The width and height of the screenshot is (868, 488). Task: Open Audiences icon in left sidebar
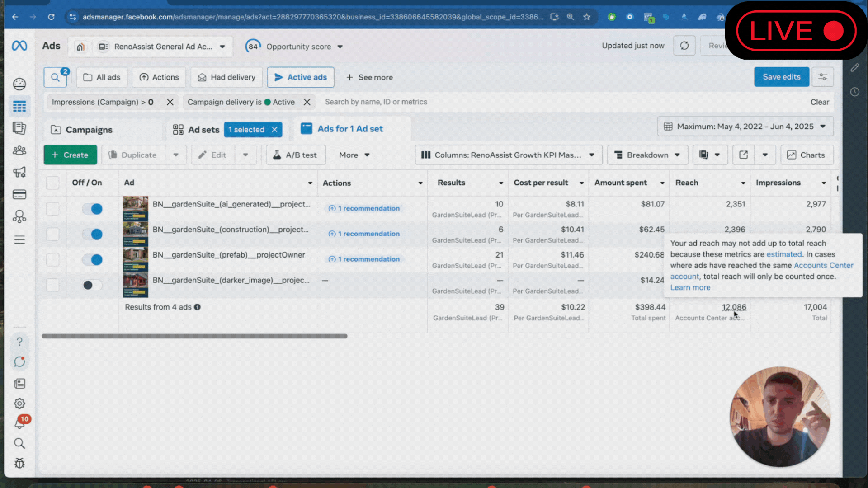(x=19, y=150)
